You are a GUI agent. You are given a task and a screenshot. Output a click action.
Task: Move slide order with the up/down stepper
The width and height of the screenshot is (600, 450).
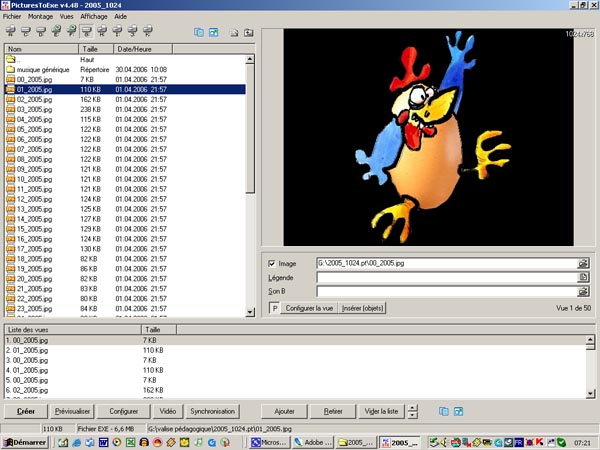click(412, 411)
